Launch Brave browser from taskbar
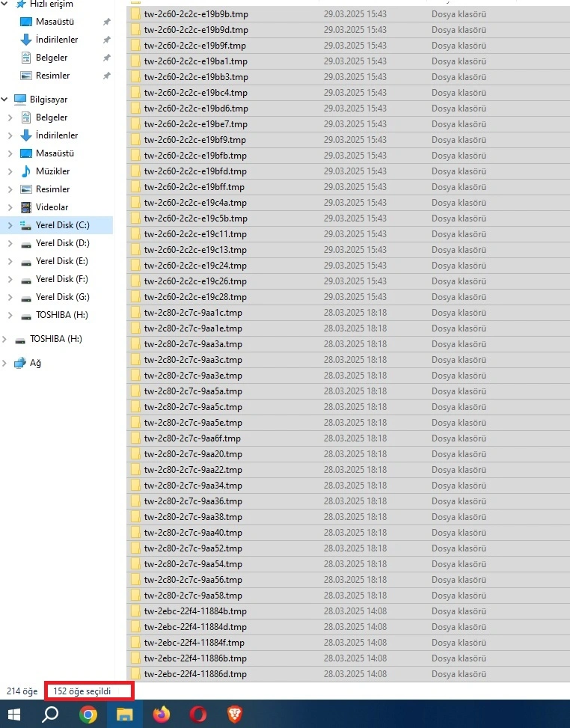This screenshot has width=570, height=728. 234,714
